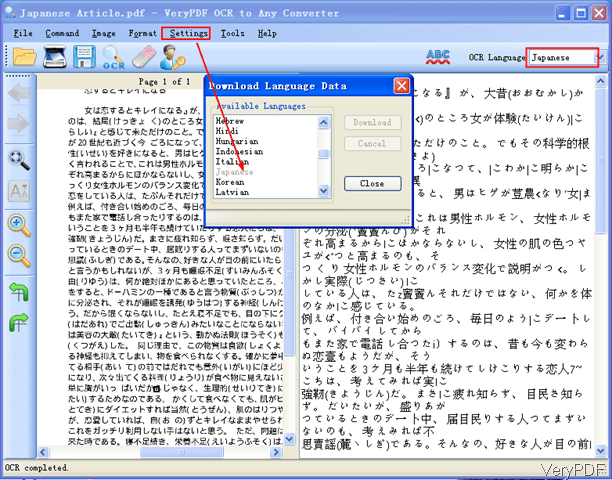Click the Cancel button in dialog
The image size is (612, 480).
[x=372, y=143]
